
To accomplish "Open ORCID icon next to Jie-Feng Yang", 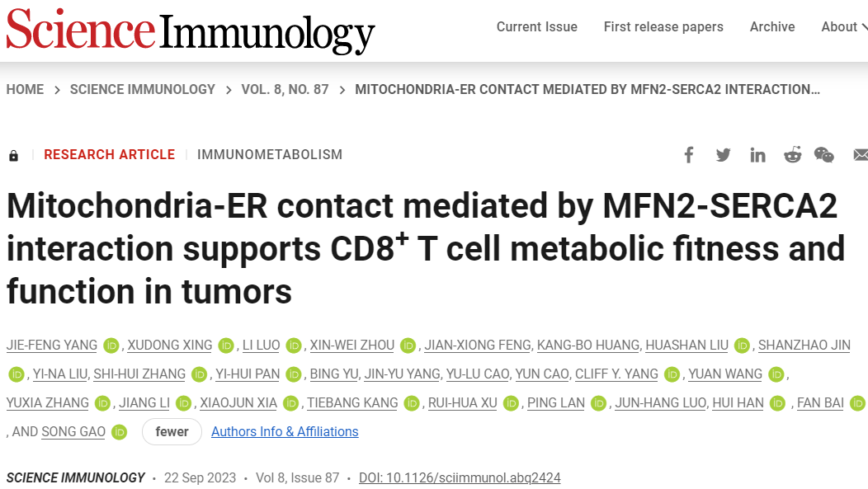I will 111,346.
